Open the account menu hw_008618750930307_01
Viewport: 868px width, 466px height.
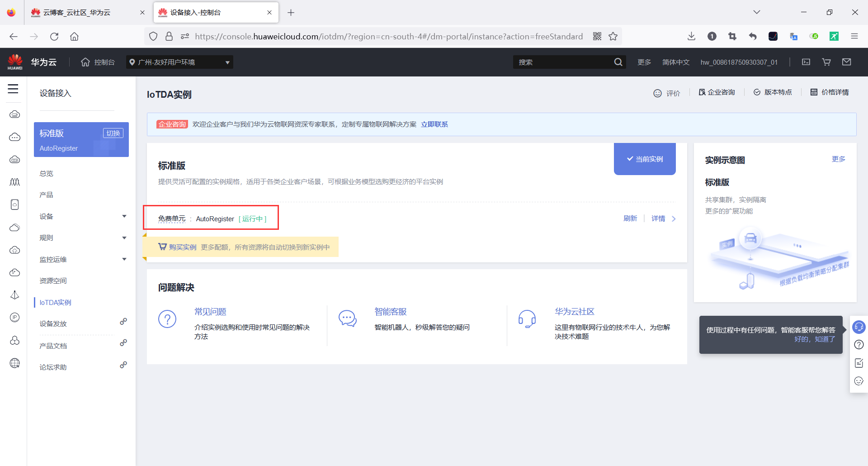(x=739, y=62)
